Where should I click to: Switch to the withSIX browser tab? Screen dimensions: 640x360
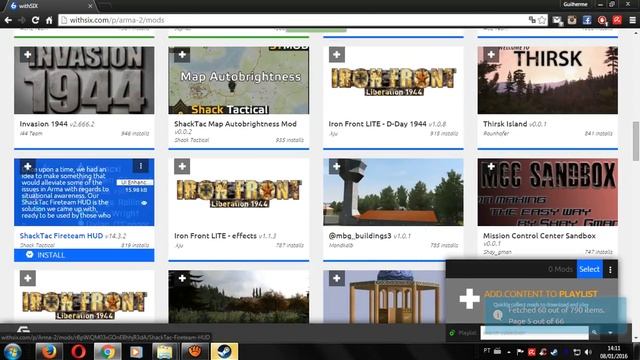tap(50, 6)
